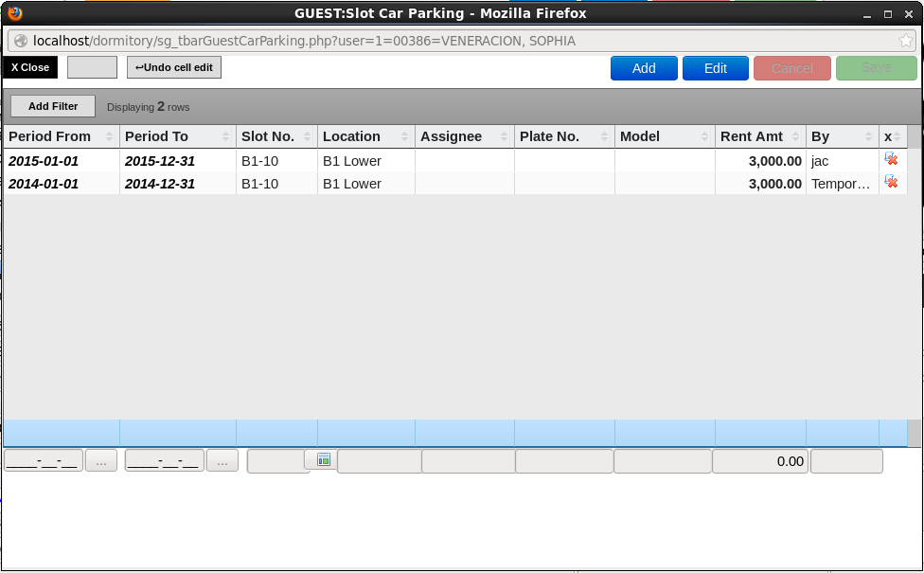Click the globe site identity icon
This screenshot has height=573, width=924.
[x=20, y=41]
